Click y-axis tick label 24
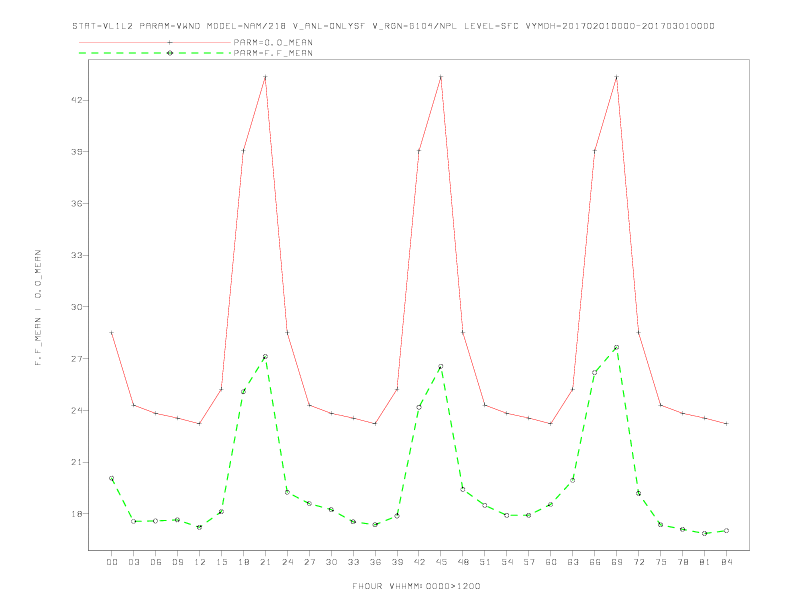Screen dimensions: 792x612 77,410
